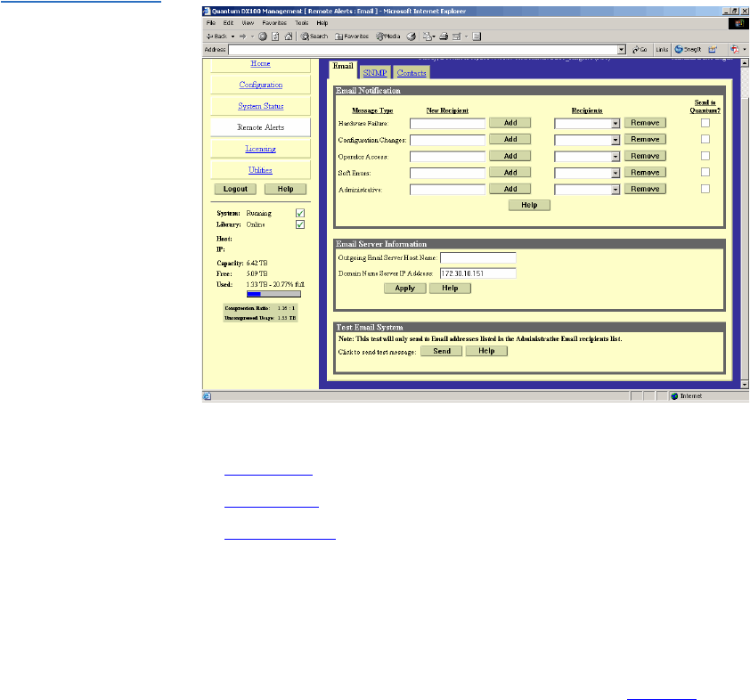Send the test email message
The height and width of the screenshot is (700, 750).
tap(442, 351)
